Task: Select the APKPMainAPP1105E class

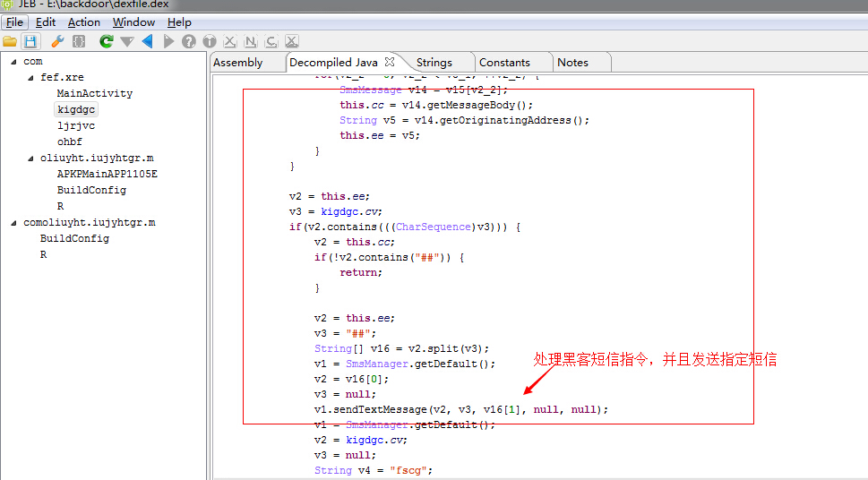Action: pyautogui.click(x=107, y=174)
